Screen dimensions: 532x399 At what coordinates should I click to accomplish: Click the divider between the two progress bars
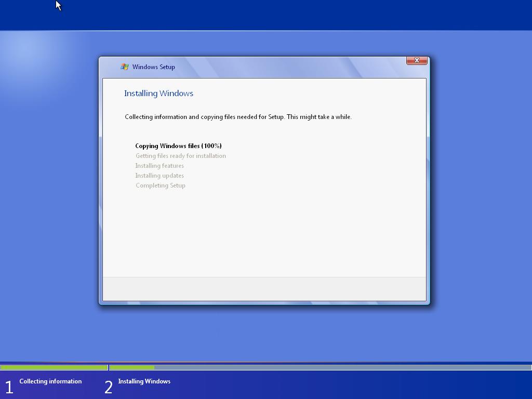point(108,367)
